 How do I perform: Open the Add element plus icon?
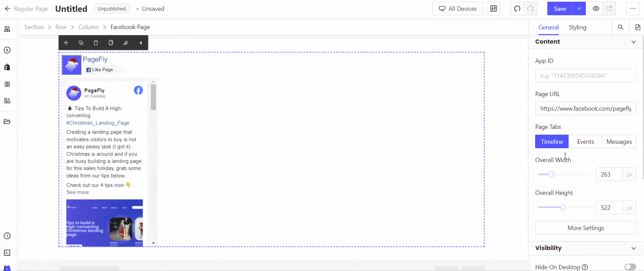[7, 50]
